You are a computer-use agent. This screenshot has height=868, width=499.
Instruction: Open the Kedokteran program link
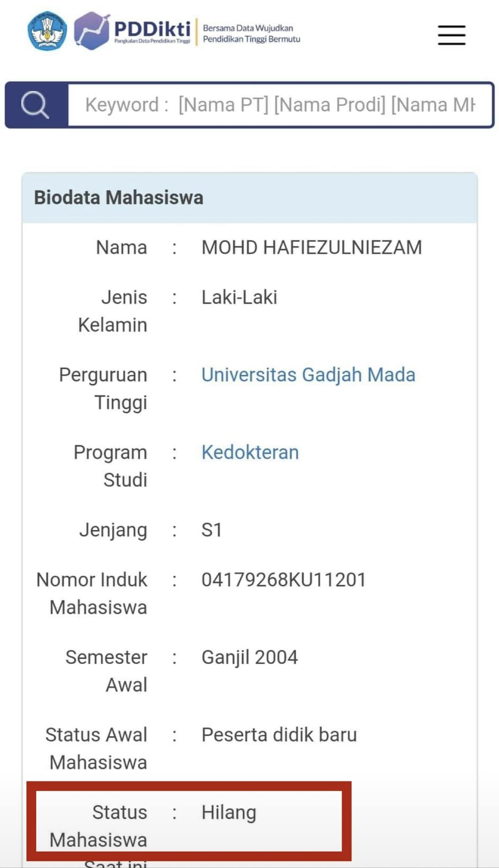(x=250, y=452)
